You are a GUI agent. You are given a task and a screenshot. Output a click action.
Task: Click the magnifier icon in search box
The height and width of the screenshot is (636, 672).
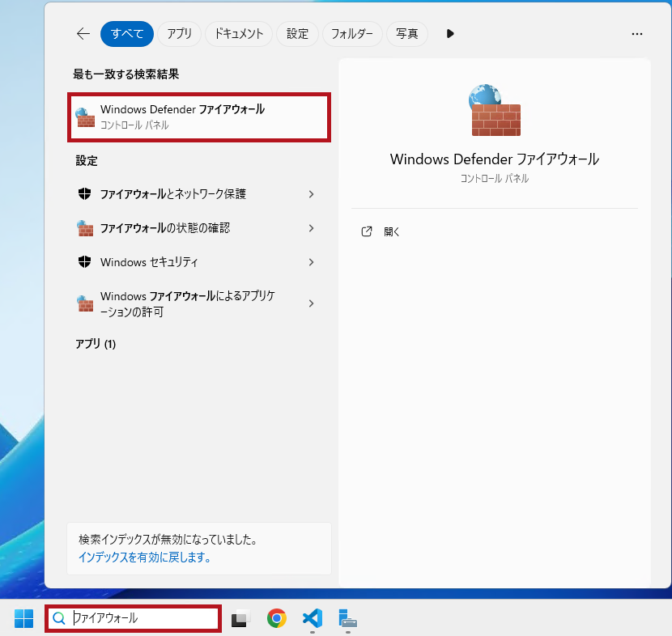point(59,618)
